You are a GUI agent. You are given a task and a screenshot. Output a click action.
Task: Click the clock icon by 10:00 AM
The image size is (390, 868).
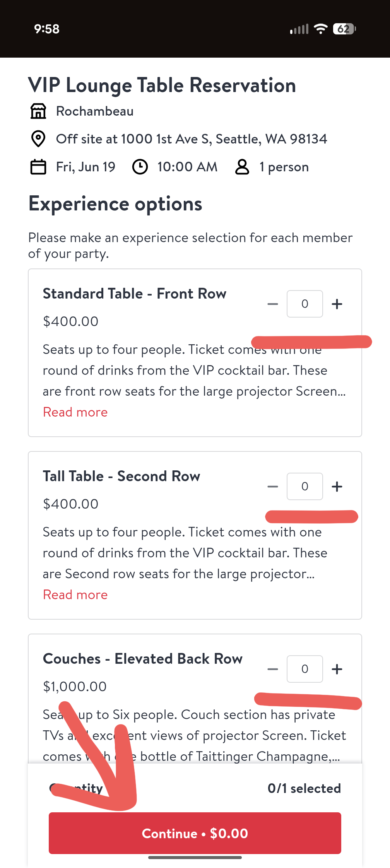click(x=140, y=167)
